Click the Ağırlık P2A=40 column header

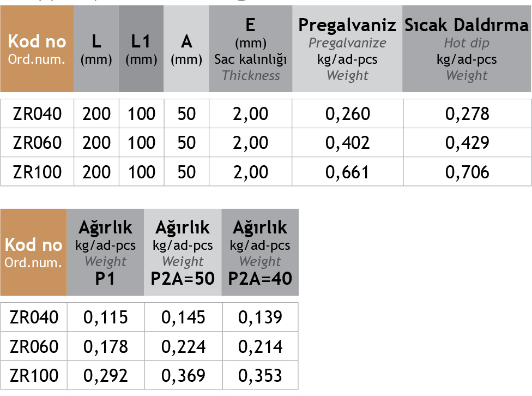point(260,252)
